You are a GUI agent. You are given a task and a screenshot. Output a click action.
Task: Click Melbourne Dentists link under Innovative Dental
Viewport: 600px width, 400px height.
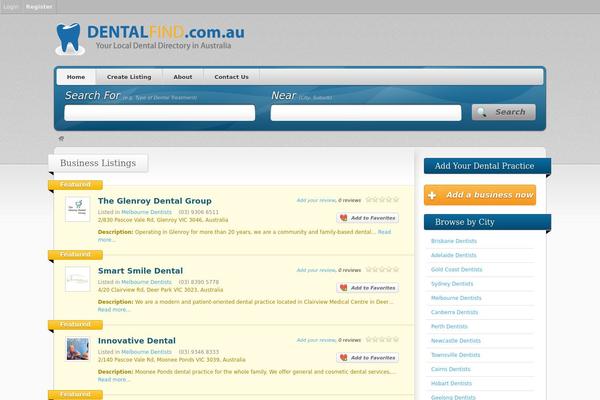[x=147, y=352]
